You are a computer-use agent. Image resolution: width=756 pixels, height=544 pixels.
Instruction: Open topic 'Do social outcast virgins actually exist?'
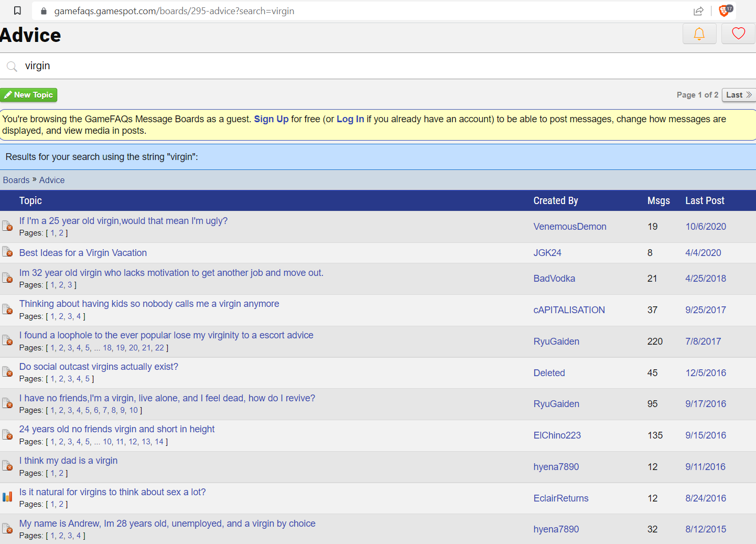click(99, 367)
